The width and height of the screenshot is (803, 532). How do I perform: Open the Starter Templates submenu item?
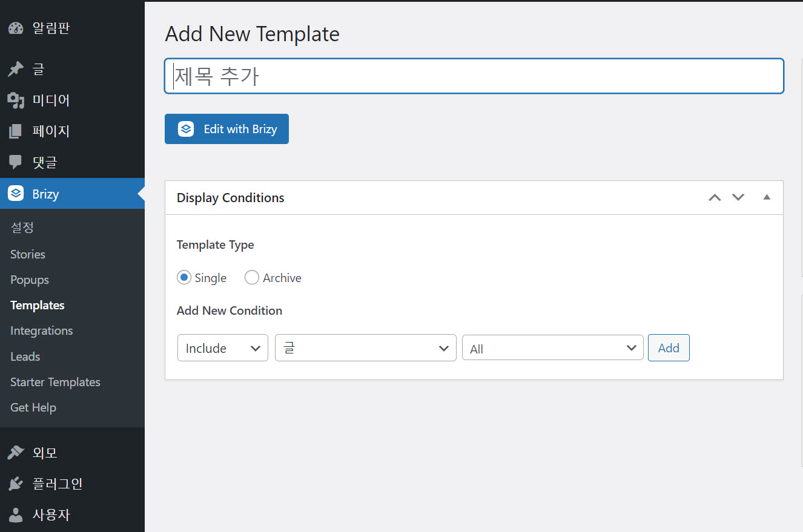coord(55,382)
